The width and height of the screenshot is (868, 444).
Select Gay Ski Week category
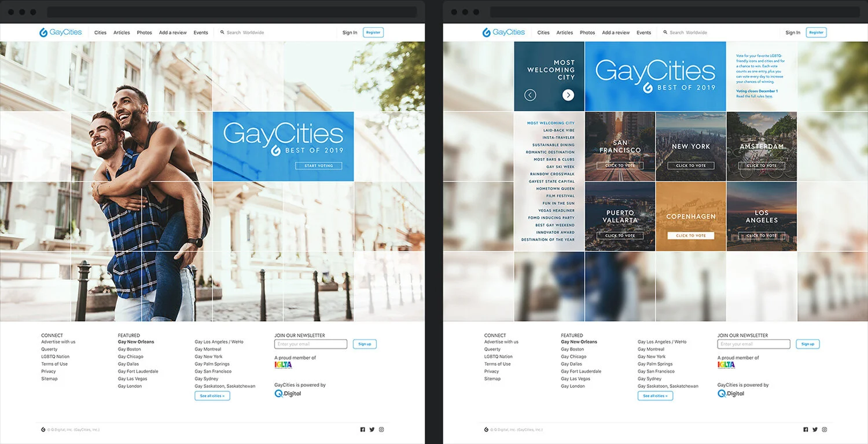(x=560, y=167)
